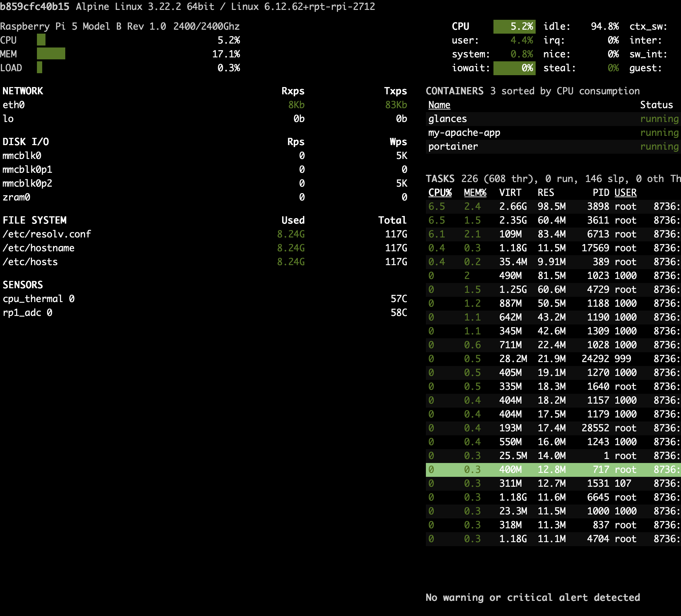The height and width of the screenshot is (616, 681).
Task: Click the MEM usage percentage bar
Action: [51, 54]
